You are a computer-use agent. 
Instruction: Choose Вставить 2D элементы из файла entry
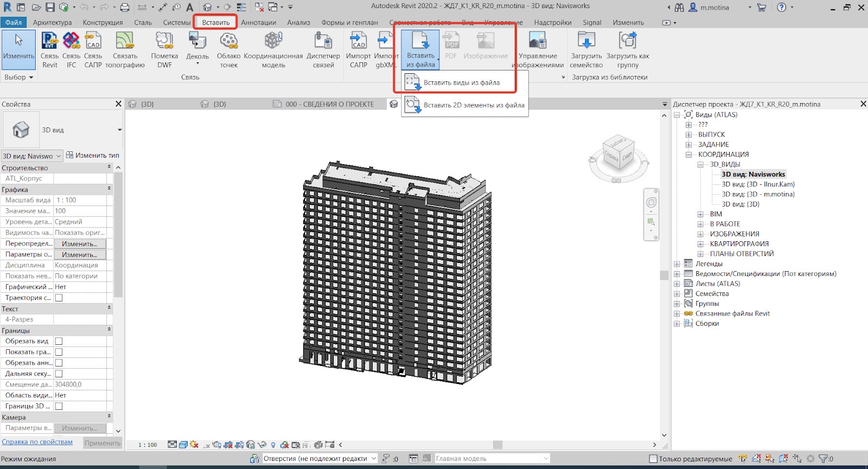click(465, 105)
